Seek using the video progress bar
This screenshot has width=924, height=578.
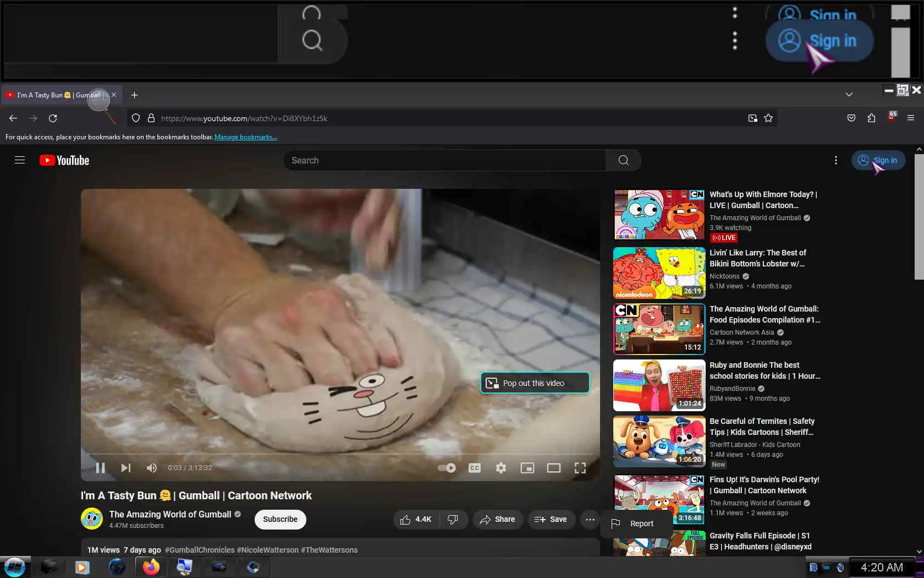340,454
